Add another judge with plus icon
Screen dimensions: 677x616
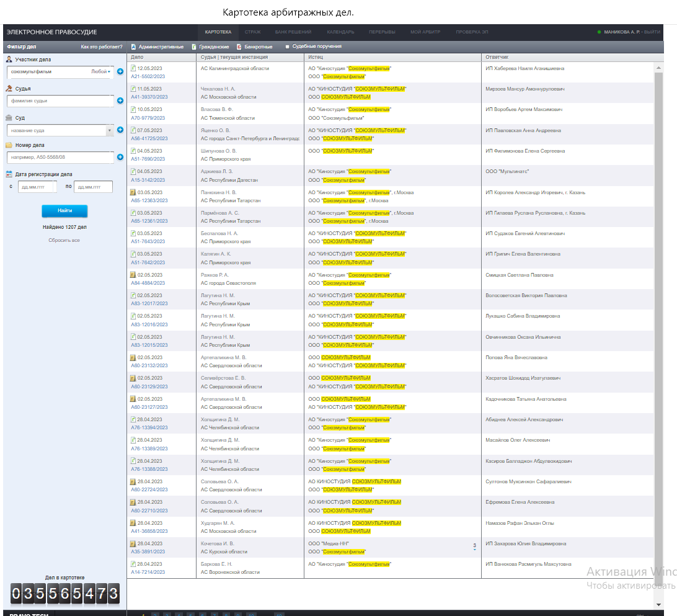coord(120,100)
